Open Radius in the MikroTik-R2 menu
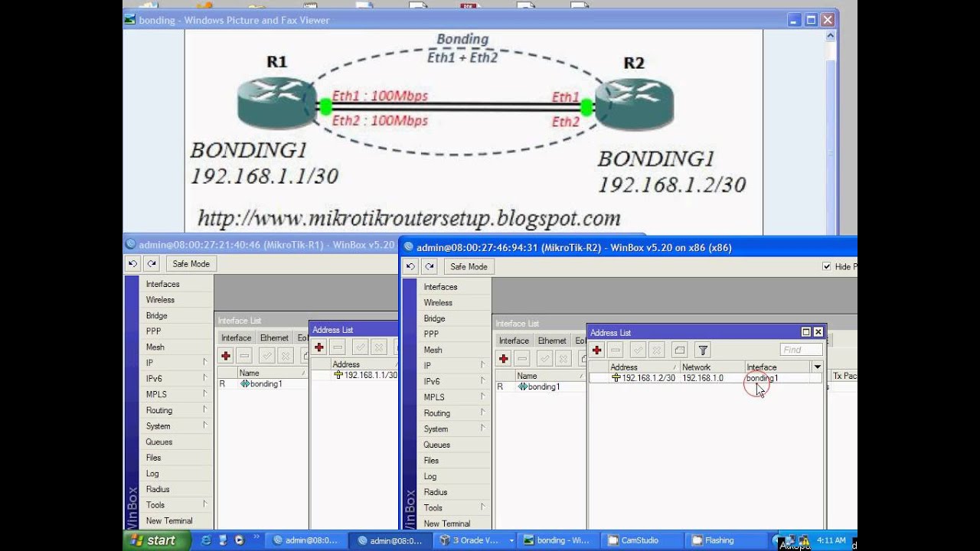Viewport: 980px width, 551px height. tap(435, 492)
